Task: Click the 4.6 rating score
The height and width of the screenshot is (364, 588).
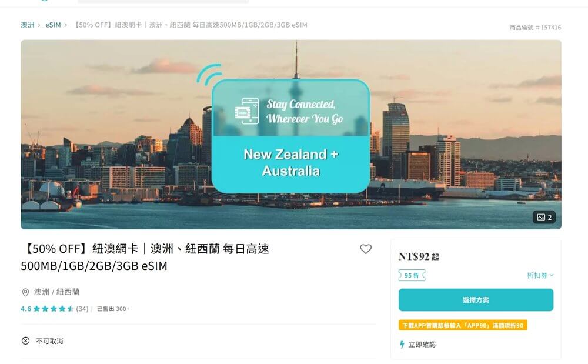Action: tap(26, 309)
